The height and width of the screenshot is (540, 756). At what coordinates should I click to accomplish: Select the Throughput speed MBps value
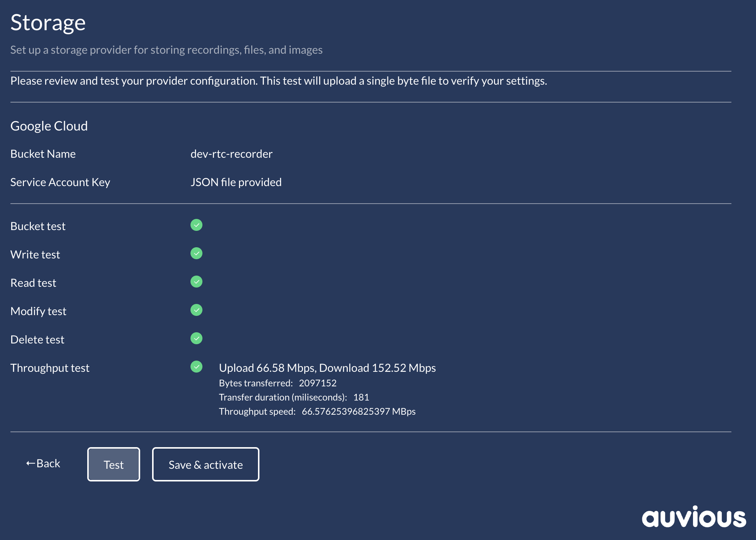[x=359, y=411]
